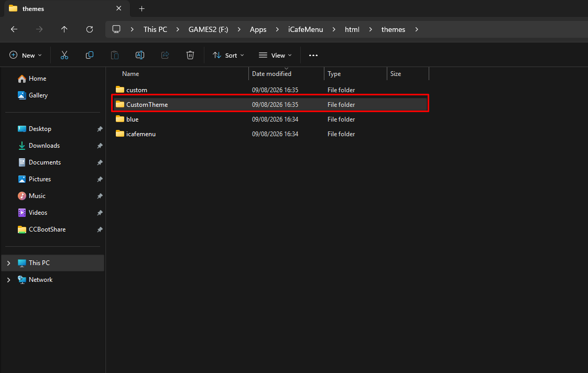Open the Sort options dropdown
The height and width of the screenshot is (373, 588).
(x=228, y=55)
